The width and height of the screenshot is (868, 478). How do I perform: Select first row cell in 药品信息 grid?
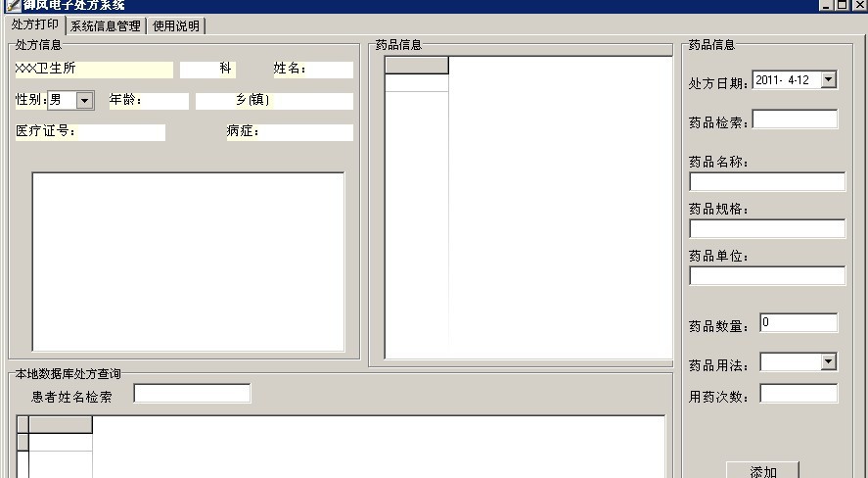417,83
